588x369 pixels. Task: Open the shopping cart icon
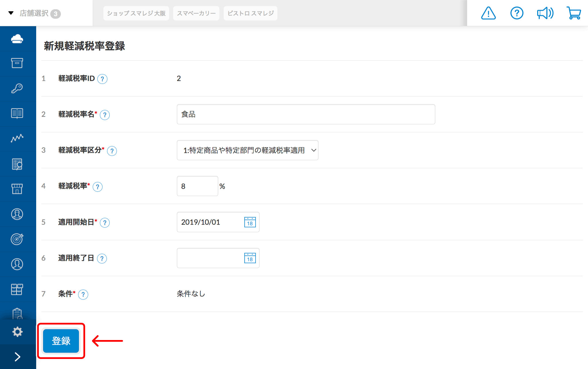pos(574,13)
